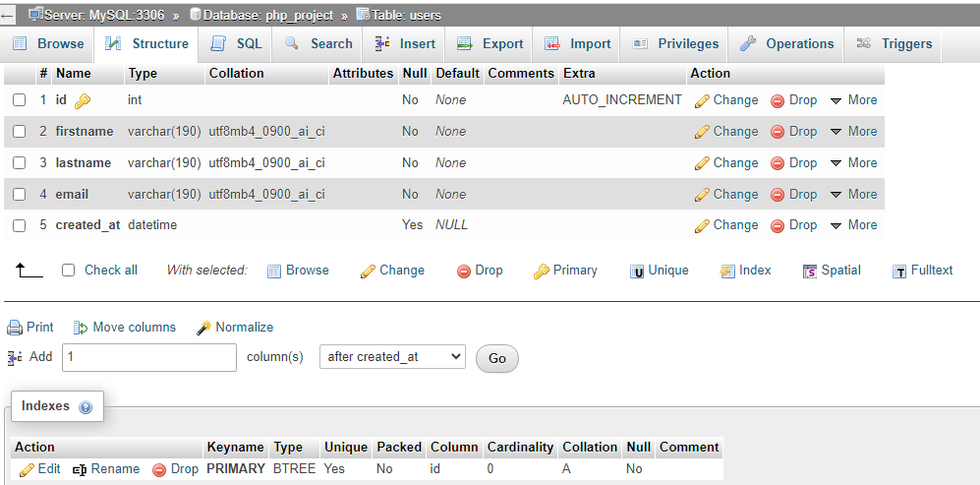980x485 pixels.
Task: Open the 'after created_at' position dropdown
Action: pyautogui.click(x=392, y=357)
